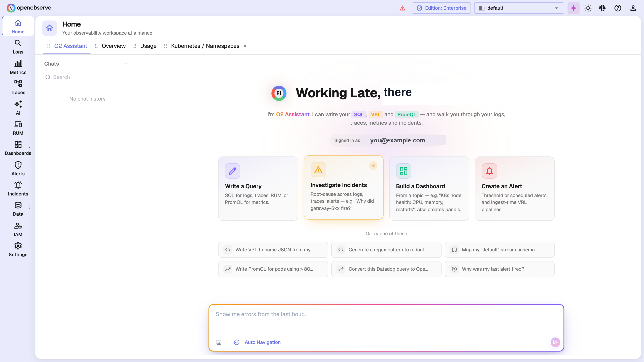Image resolution: width=644 pixels, height=362 pixels.
Task: Click the Chats search field
Action: (x=86, y=77)
